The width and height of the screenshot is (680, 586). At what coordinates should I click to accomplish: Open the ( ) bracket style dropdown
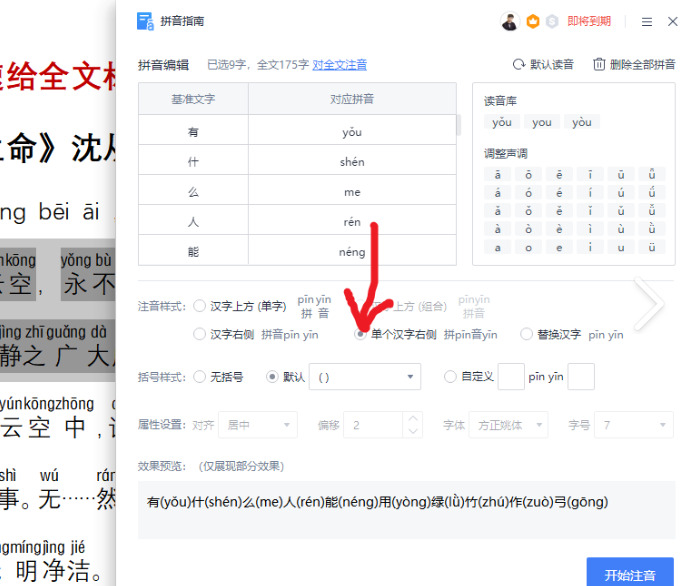coord(365,376)
